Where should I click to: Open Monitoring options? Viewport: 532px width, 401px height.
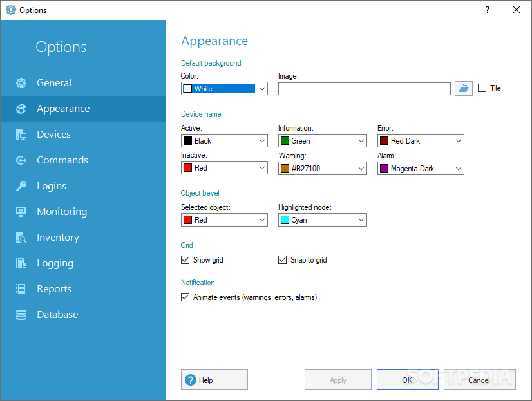(x=83, y=212)
